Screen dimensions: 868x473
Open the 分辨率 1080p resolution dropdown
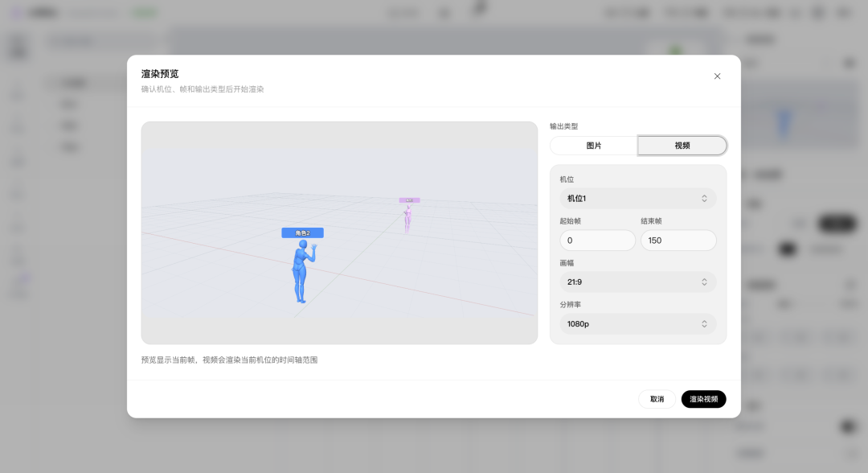(637, 324)
